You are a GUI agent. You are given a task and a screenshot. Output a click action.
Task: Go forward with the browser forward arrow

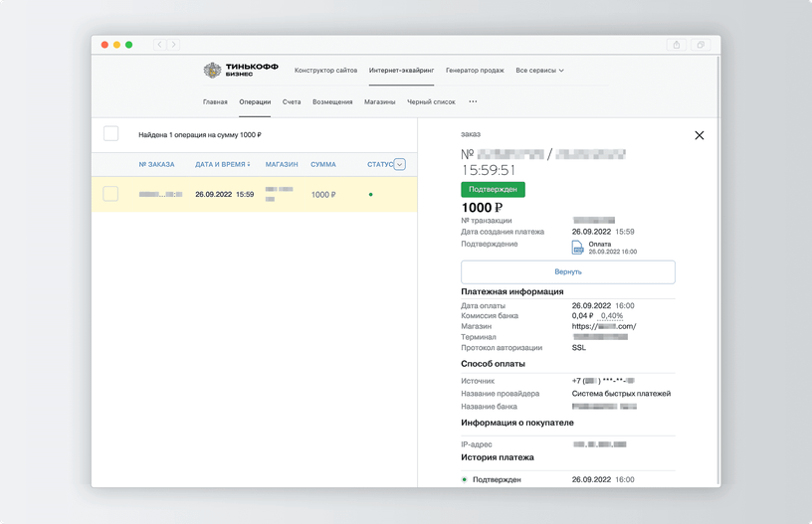[173, 45]
